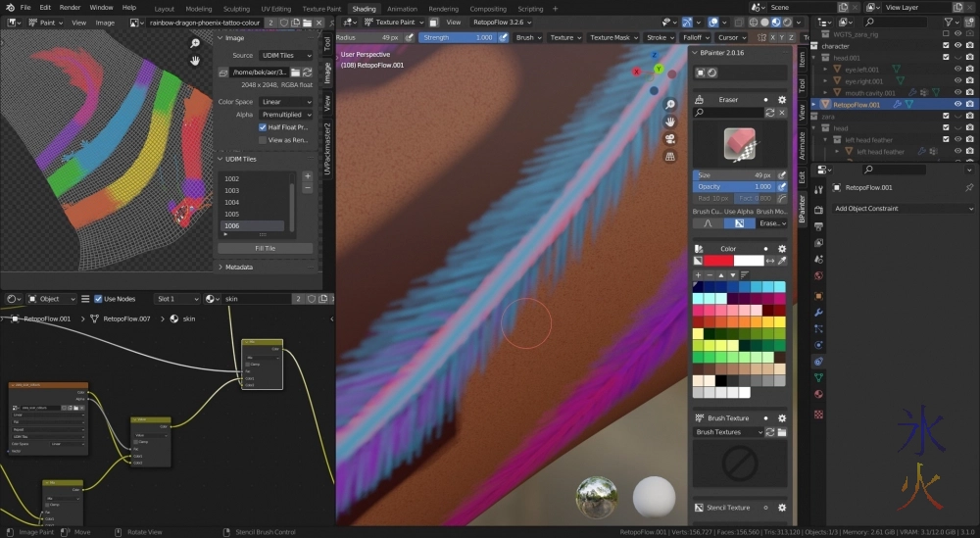980x538 pixels.
Task: Expand the Metadata panel
Action: pos(238,267)
